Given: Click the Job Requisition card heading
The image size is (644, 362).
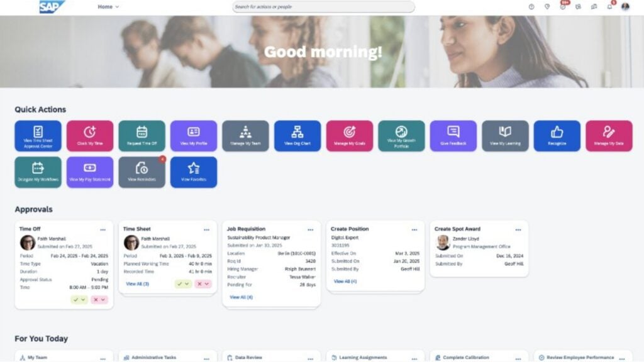Looking at the screenshot, I should coord(246,229).
